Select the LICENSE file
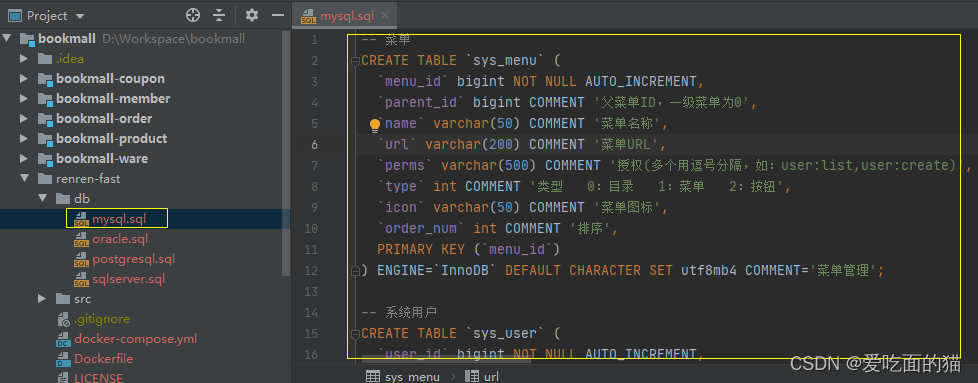 98,377
